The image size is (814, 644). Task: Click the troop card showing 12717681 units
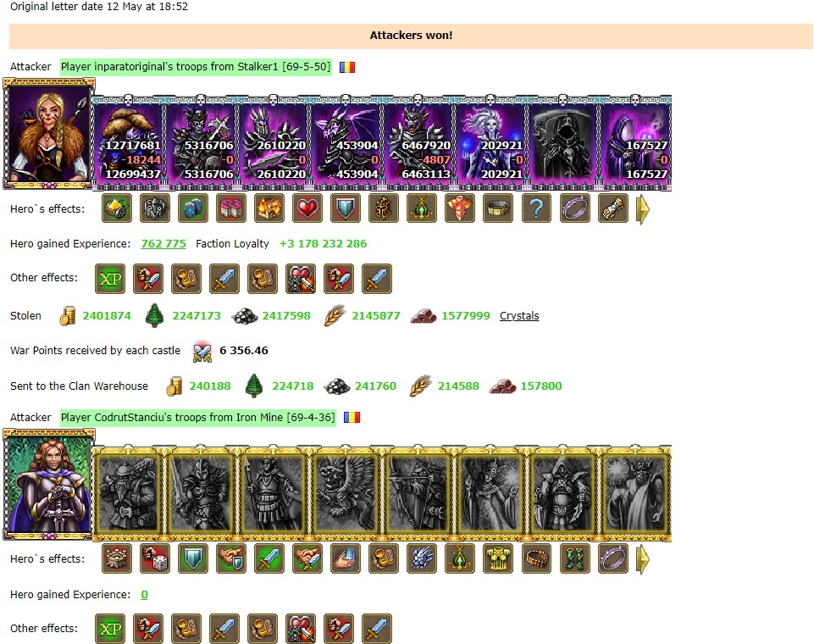130,142
